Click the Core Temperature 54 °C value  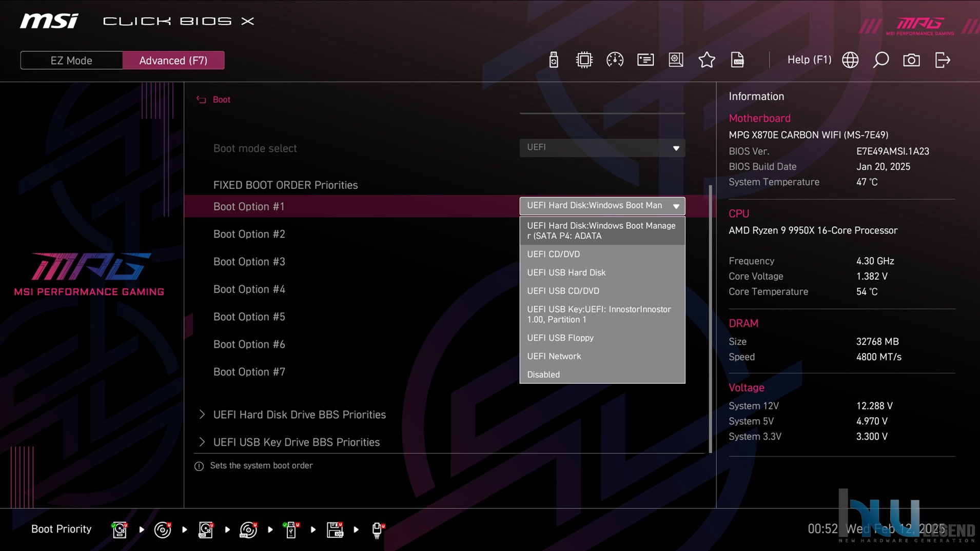pyautogui.click(x=867, y=292)
